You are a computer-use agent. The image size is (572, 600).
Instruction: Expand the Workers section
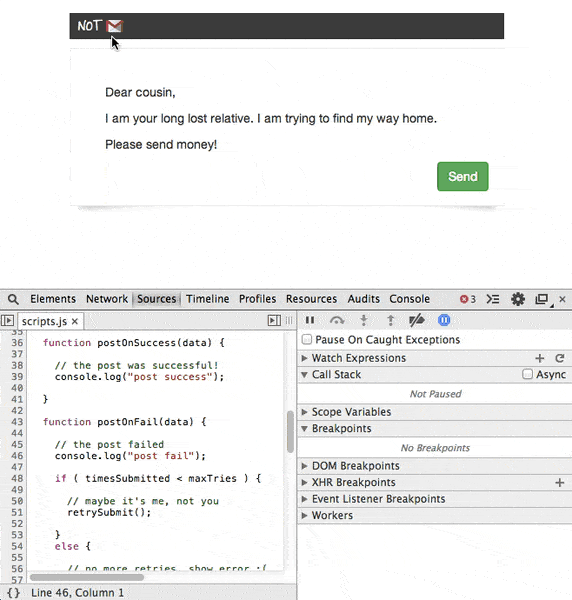pyautogui.click(x=305, y=515)
